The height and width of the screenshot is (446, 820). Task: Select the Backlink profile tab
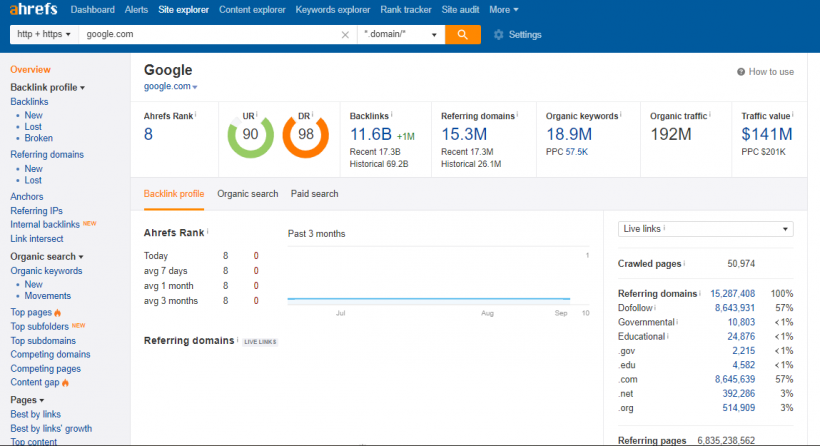pyautogui.click(x=174, y=194)
